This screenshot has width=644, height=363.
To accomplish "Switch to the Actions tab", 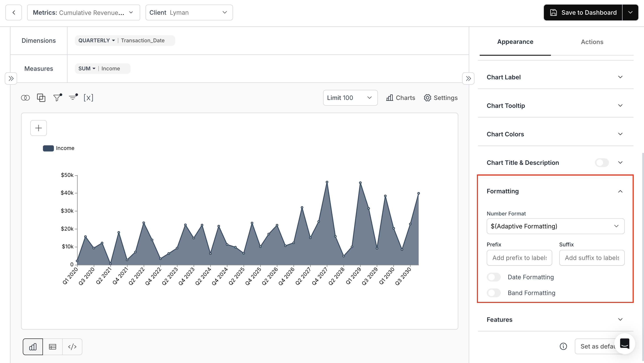I will tap(592, 42).
